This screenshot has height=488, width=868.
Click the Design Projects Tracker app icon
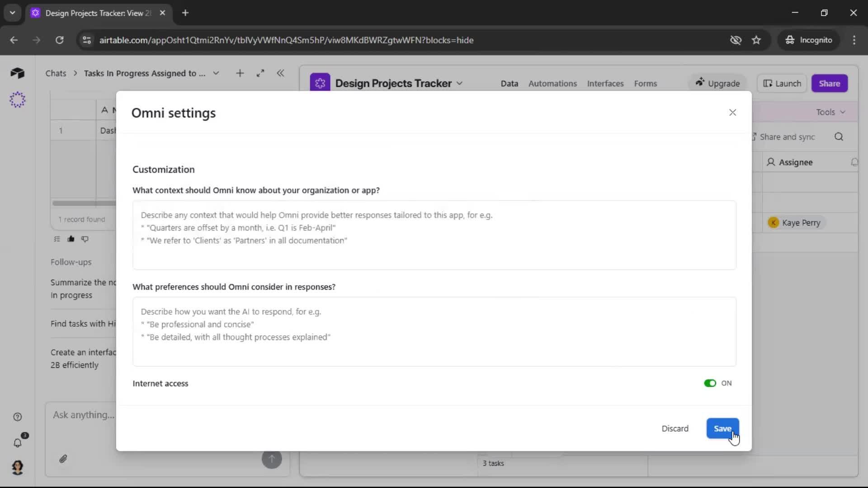[320, 83]
